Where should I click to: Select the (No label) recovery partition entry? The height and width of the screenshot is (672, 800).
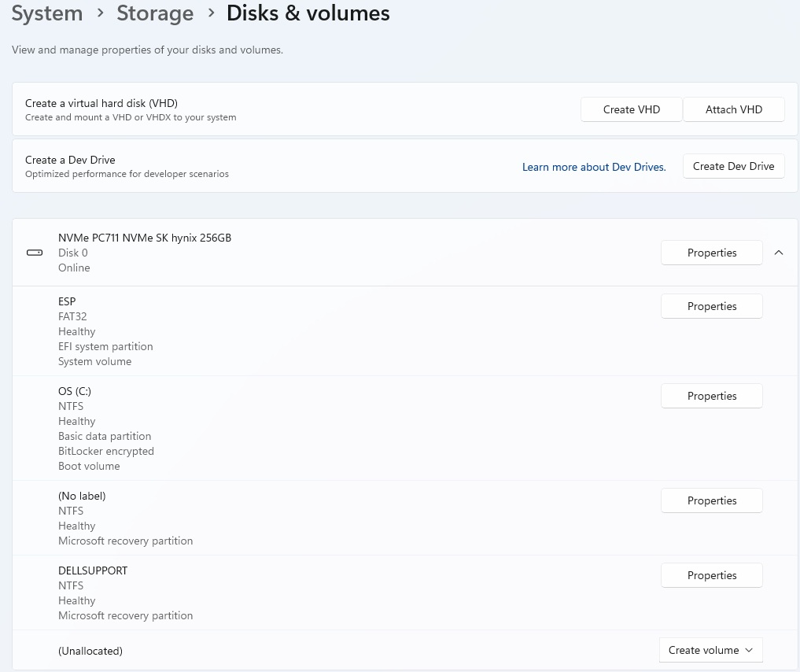click(82, 496)
